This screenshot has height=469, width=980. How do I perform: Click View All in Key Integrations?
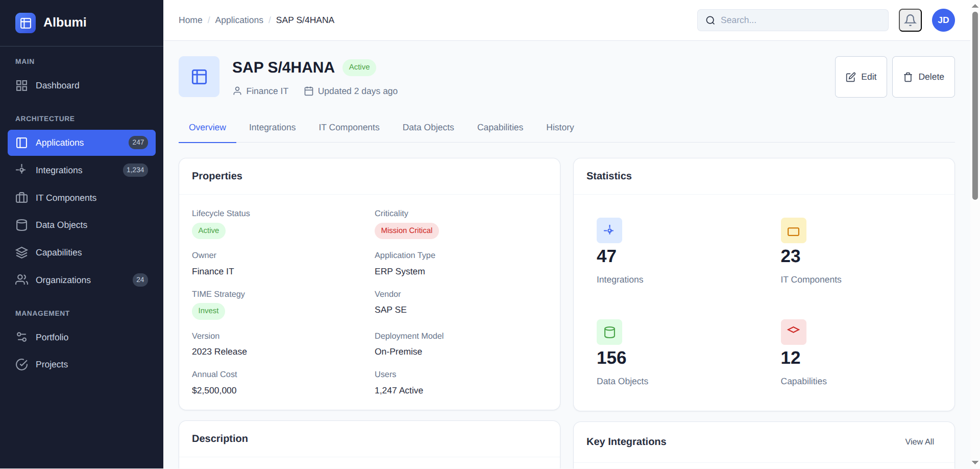coord(919,441)
